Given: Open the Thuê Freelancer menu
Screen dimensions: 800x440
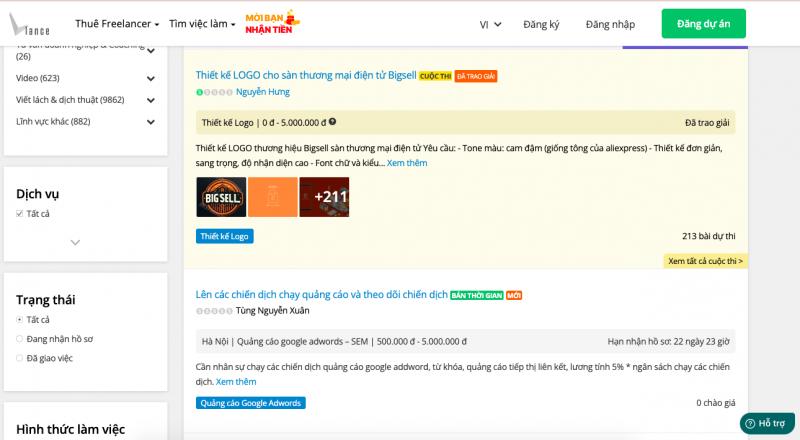Looking at the screenshot, I should click(117, 23).
